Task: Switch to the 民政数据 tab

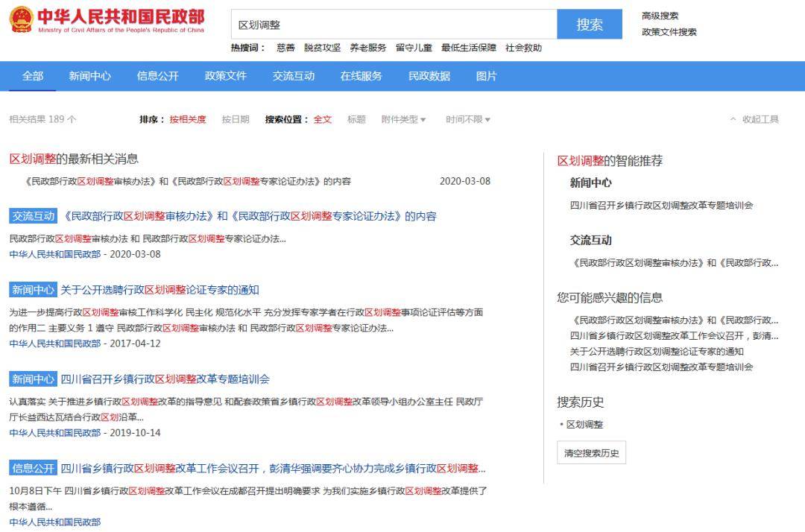Action: (x=429, y=76)
